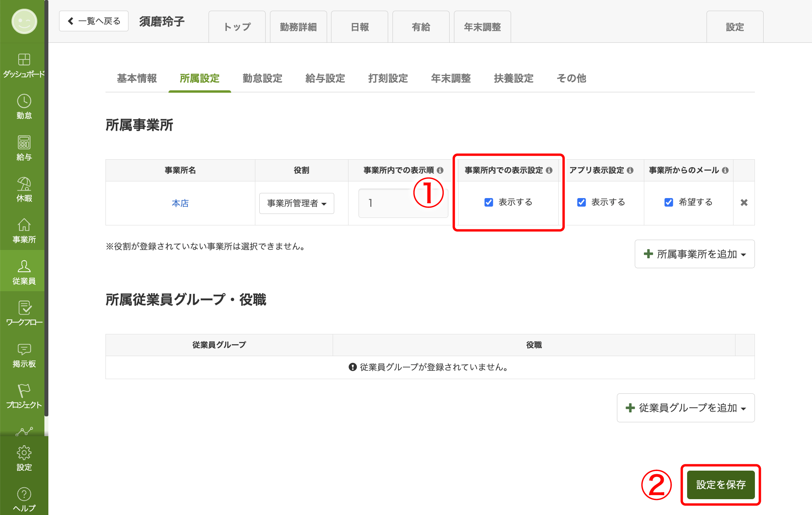Switch to the top 年末調整 tab

pyautogui.click(x=483, y=27)
